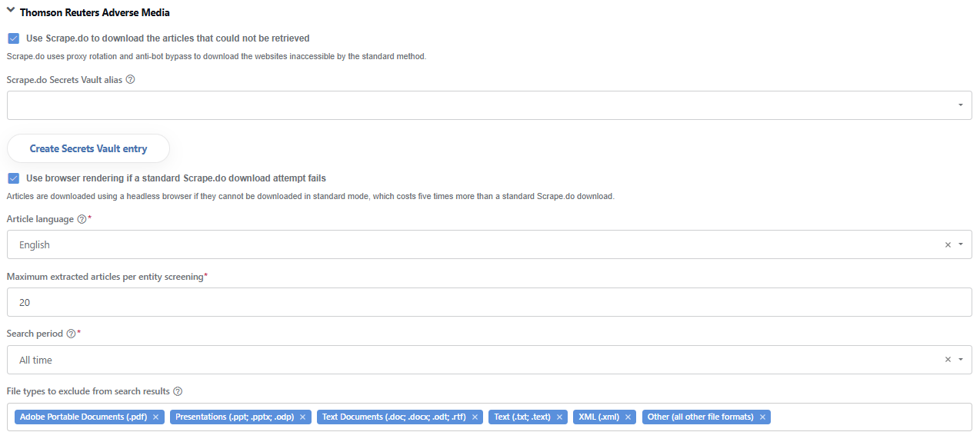Collapse the Thomson Reuters Adverse Media section

pyautogui.click(x=11, y=12)
